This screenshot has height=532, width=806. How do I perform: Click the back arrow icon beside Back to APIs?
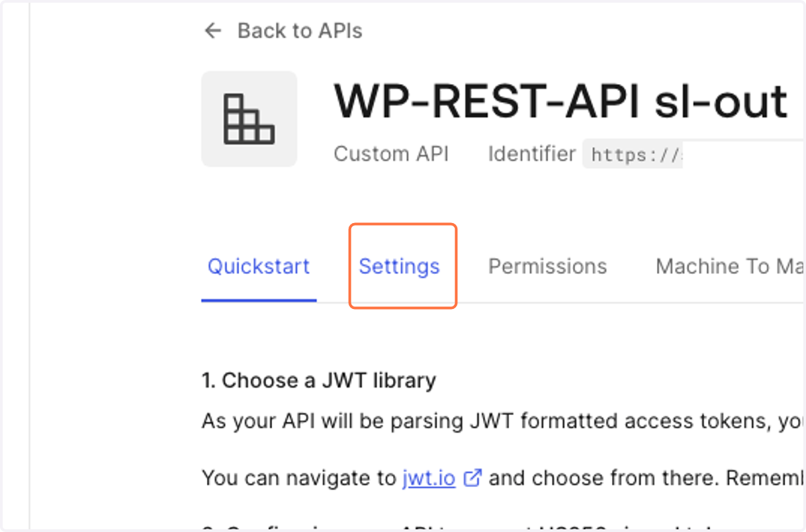[213, 31]
